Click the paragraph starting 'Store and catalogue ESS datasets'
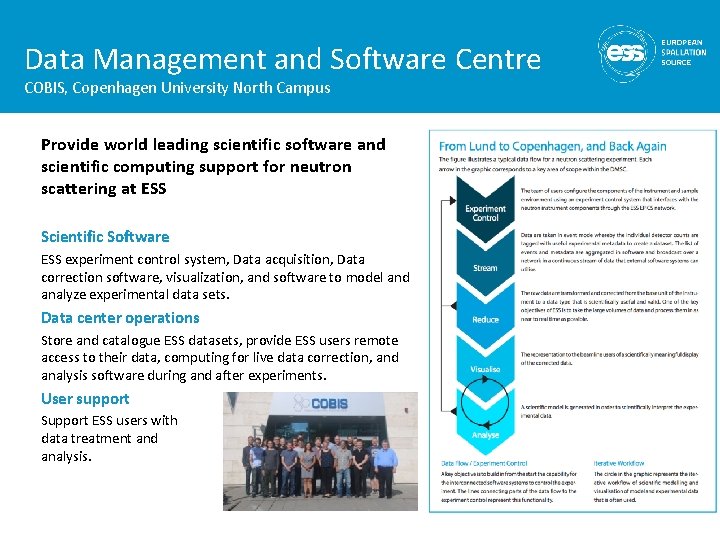Image resolution: width=720 pixels, height=540 pixels. (x=220, y=358)
